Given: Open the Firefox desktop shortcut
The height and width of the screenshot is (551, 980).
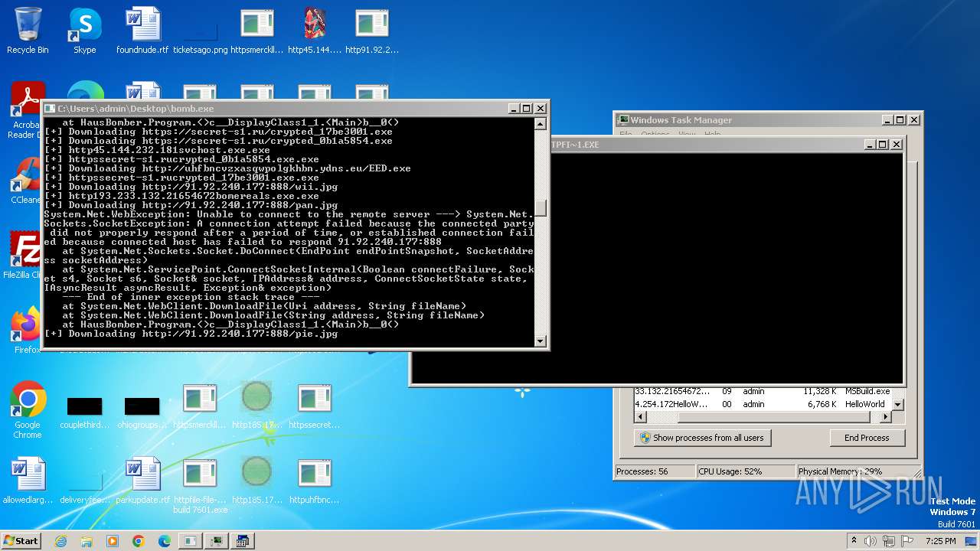Looking at the screenshot, I should click(x=26, y=331).
